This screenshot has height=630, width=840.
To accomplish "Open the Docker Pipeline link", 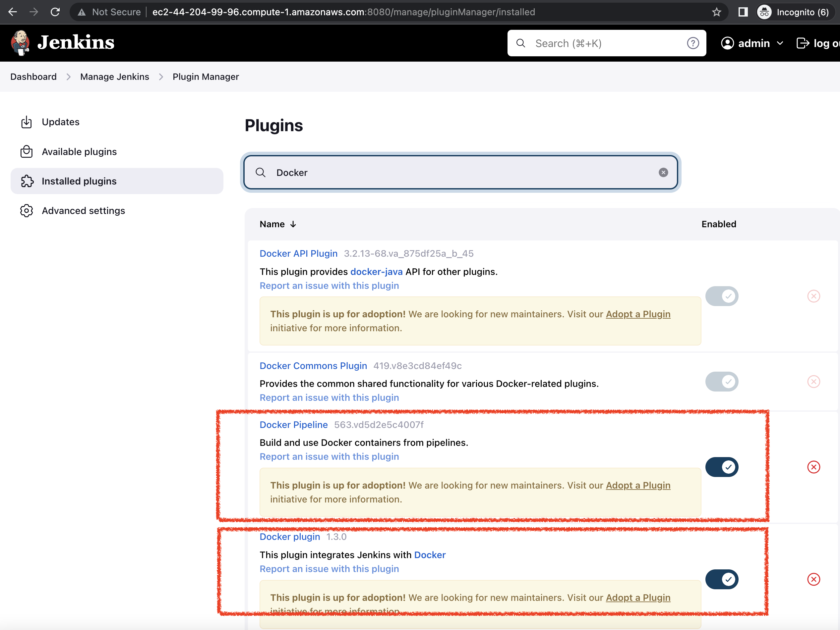I will [x=294, y=425].
